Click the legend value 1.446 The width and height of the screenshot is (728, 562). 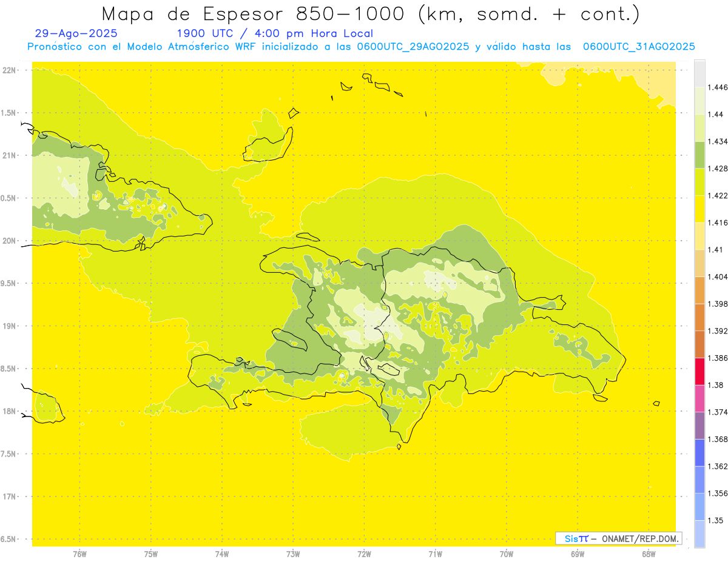[x=718, y=87]
